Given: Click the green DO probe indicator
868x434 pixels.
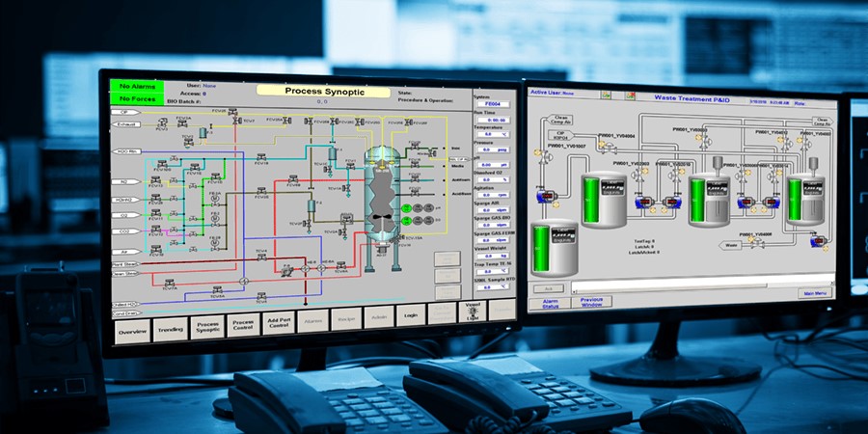Looking at the screenshot, I should (x=406, y=221).
